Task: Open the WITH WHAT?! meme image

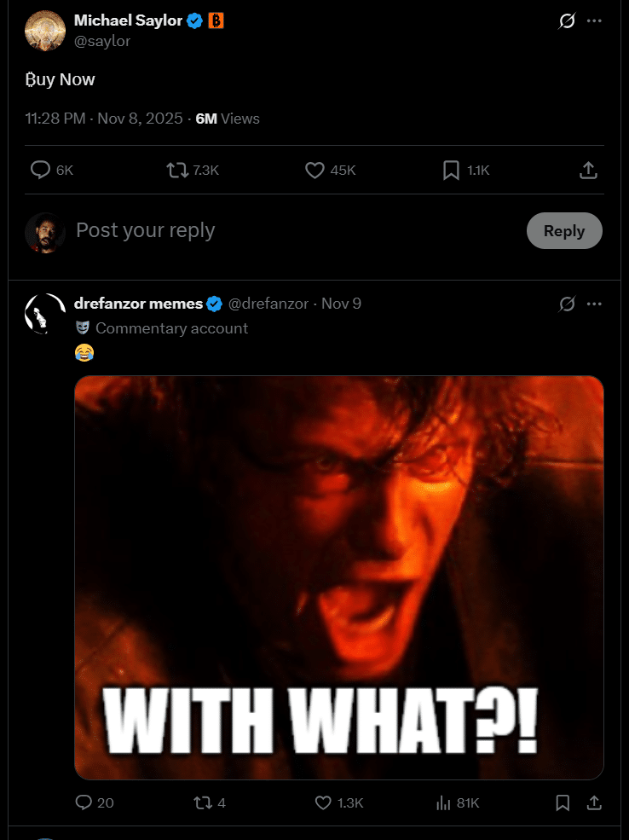Action: coord(339,577)
